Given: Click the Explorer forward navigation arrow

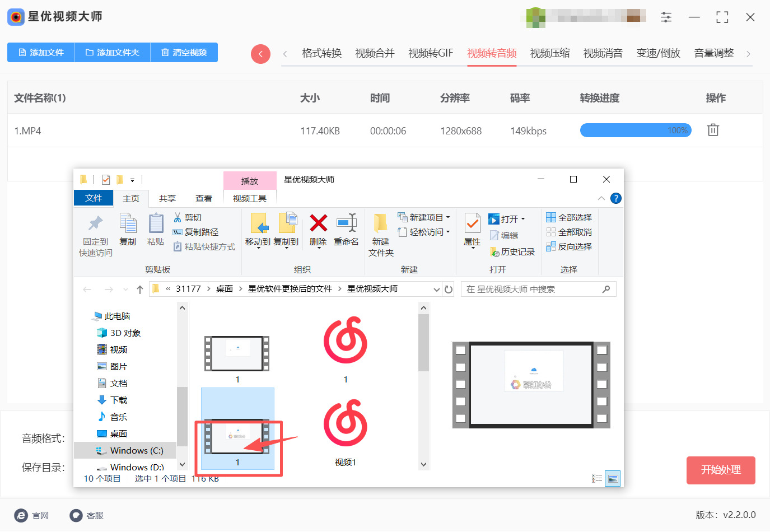Looking at the screenshot, I should click(x=109, y=290).
